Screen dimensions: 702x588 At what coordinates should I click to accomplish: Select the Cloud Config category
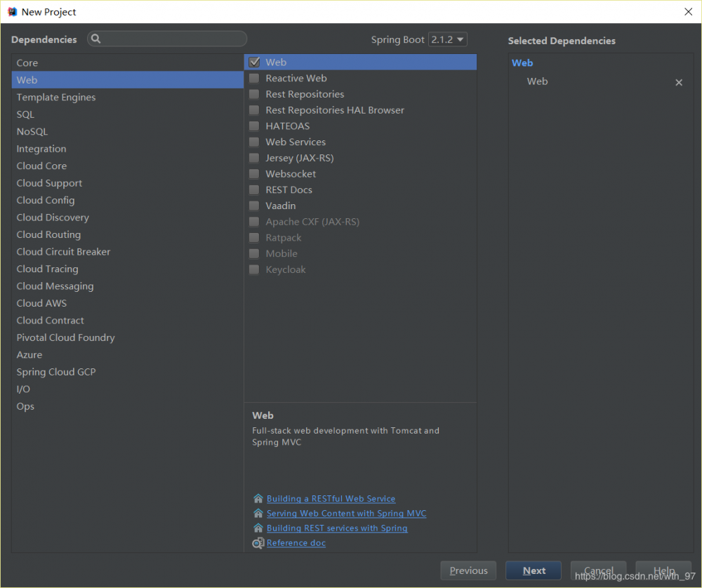[128, 200]
